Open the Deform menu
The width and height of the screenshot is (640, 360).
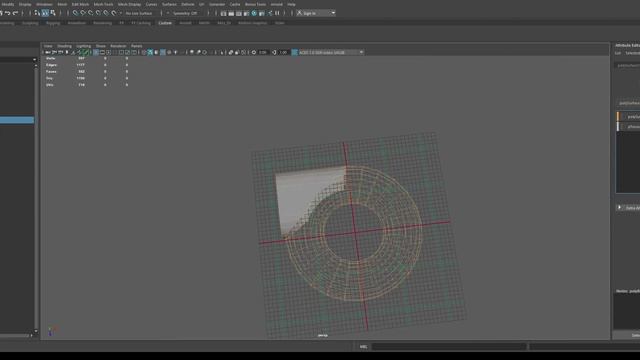pos(188,4)
